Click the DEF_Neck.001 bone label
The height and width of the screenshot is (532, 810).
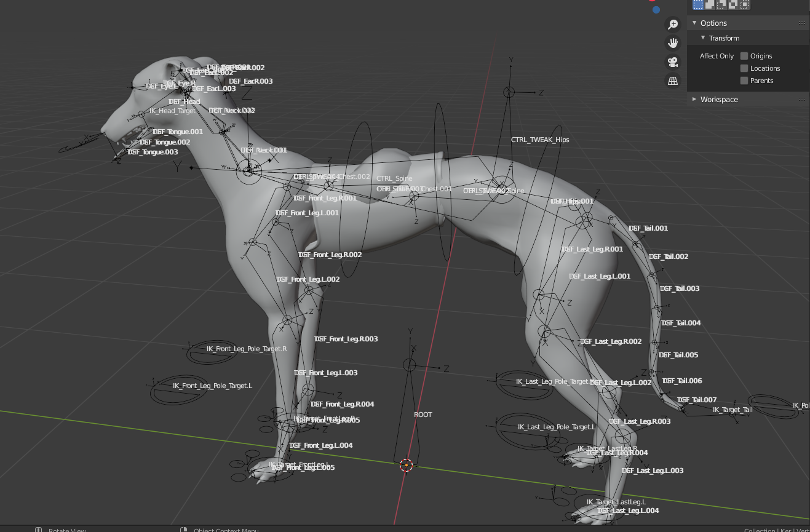[264, 150]
